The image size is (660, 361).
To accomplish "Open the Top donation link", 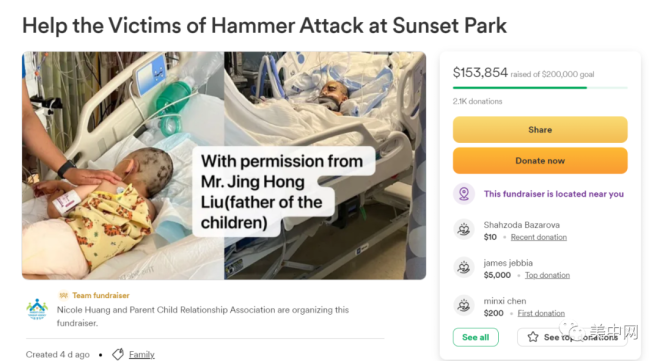I will click(547, 275).
